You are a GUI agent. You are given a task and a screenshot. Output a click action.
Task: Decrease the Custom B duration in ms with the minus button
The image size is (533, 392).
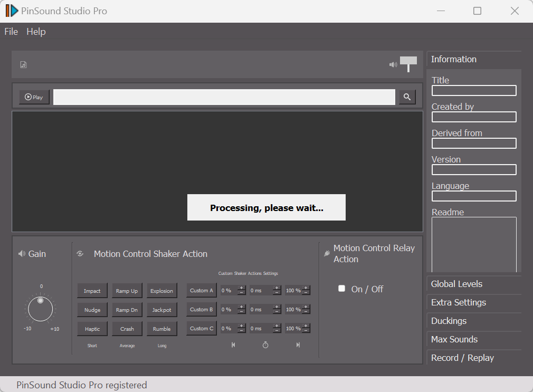[x=277, y=311]
